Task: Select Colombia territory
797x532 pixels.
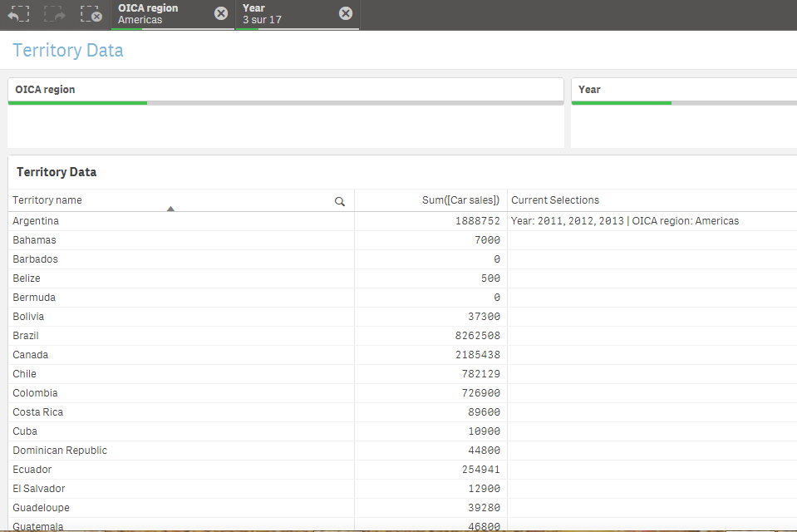Action: (35, 393)
